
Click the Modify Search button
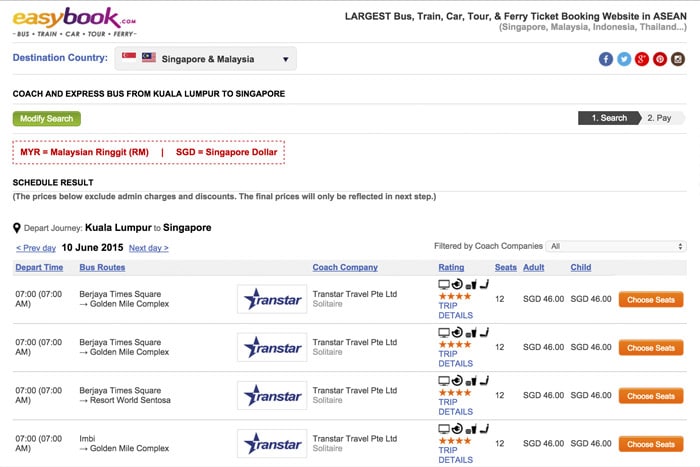[x=46, y=119]
